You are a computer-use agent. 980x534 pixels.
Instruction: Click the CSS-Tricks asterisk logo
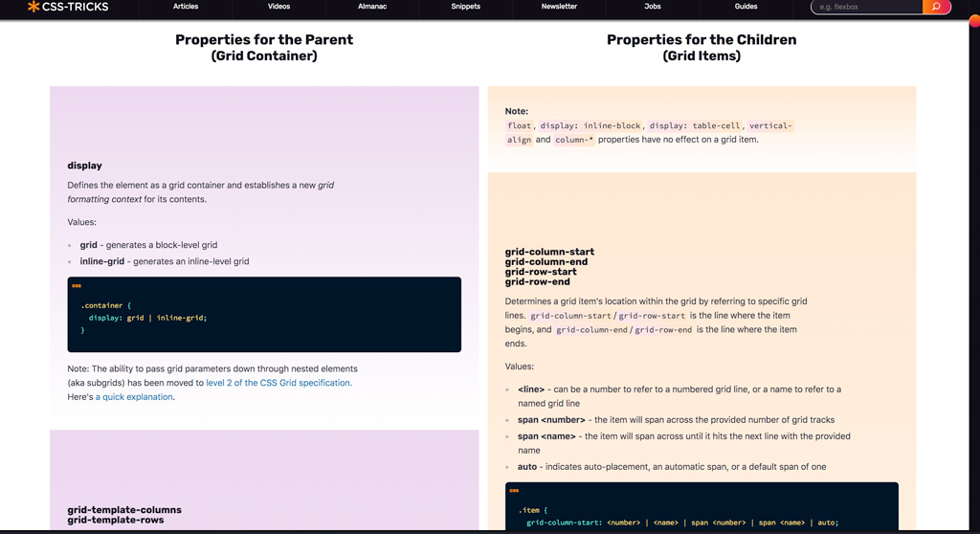(33, 7)
